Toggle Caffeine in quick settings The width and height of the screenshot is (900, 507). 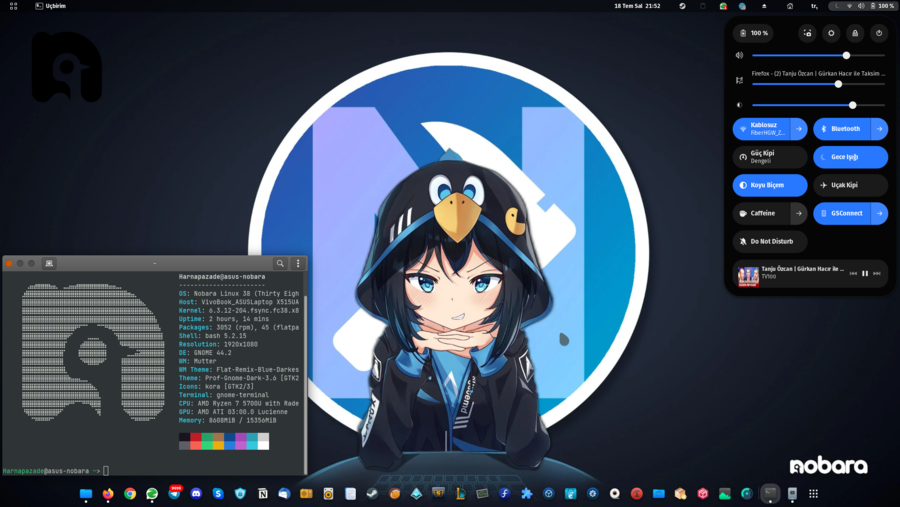[x=762, y=213]
